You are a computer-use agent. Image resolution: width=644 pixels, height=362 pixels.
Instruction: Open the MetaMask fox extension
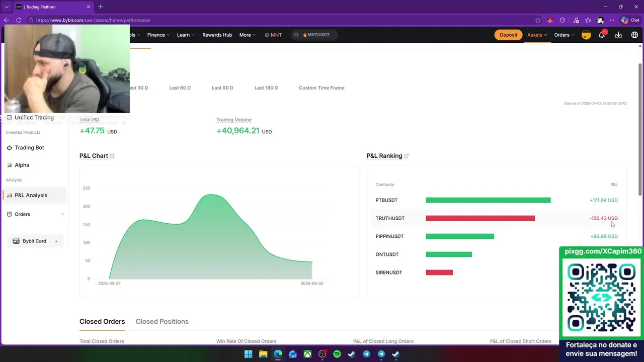click(x=550, y=20)
